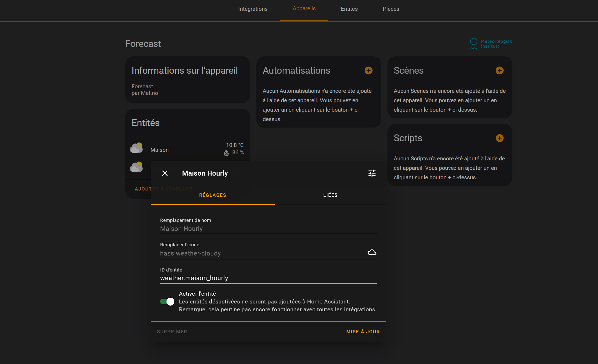Edit the ID d'entité field

(x=268, y=278)
